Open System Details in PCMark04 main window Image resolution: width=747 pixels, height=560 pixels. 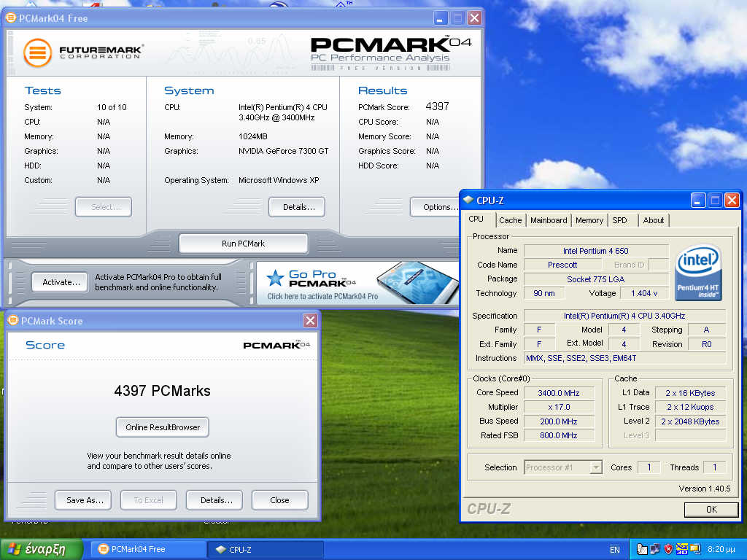click(x=297, y=207)
